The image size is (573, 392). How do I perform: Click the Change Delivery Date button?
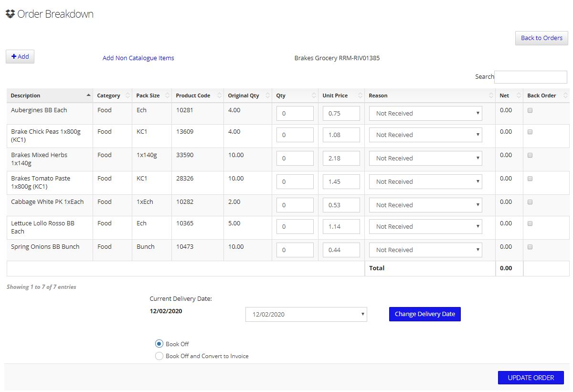point(425,314)
